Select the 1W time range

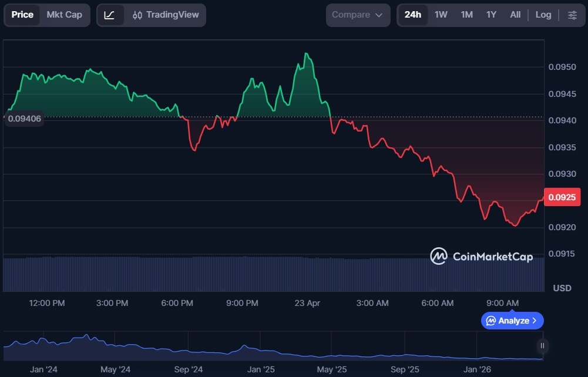tap(441, 15)
